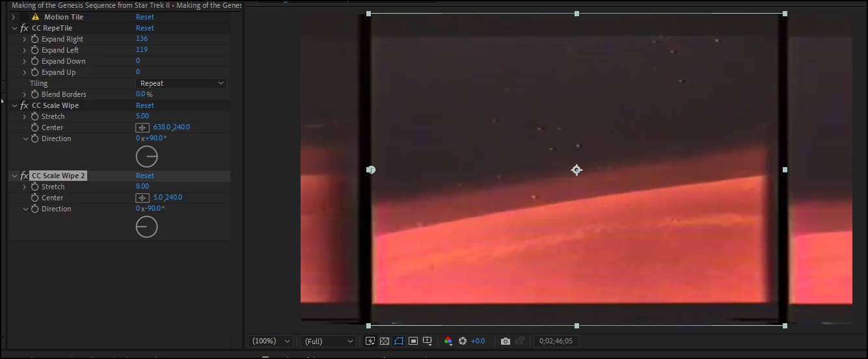Image resolution: width=868 pixels, height=359 pixels.
Task: Enable keyframing stopwatch for Expand Right
Action: coord(35,39)
